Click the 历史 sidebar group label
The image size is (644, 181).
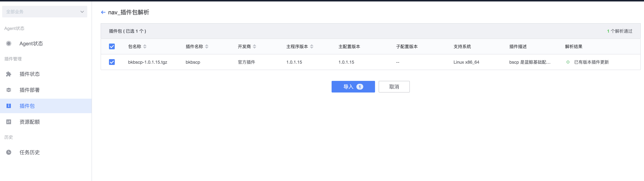click(x=9, y=137)
